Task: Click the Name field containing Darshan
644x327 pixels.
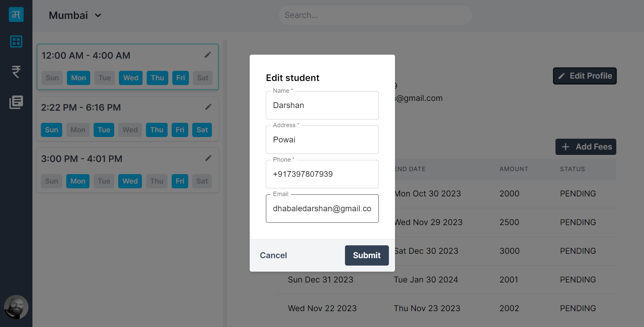Action: (x=322, y=105)
